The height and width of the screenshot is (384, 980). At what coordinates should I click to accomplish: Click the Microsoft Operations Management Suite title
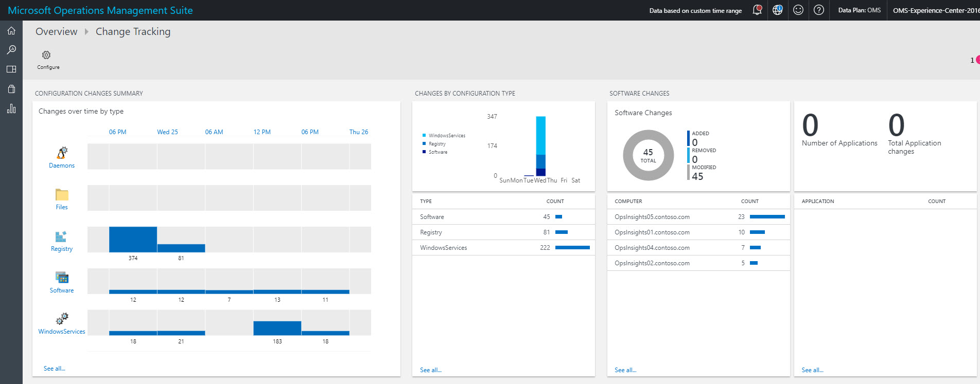100,10
